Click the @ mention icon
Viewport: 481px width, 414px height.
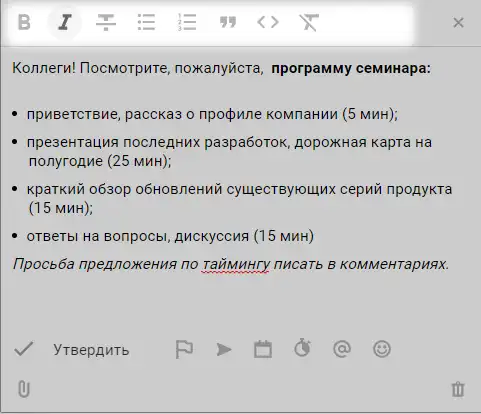tap(342, 349)
